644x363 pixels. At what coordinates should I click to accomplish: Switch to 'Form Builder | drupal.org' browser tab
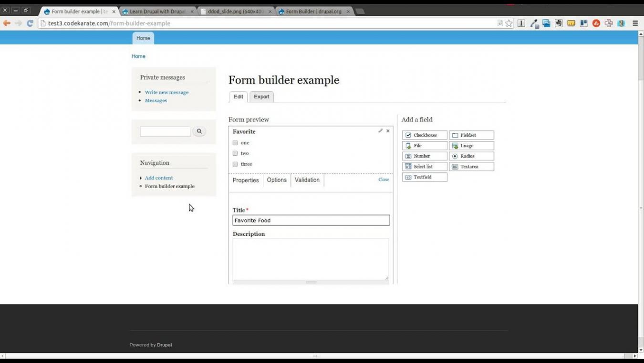(x=315, y=11)
